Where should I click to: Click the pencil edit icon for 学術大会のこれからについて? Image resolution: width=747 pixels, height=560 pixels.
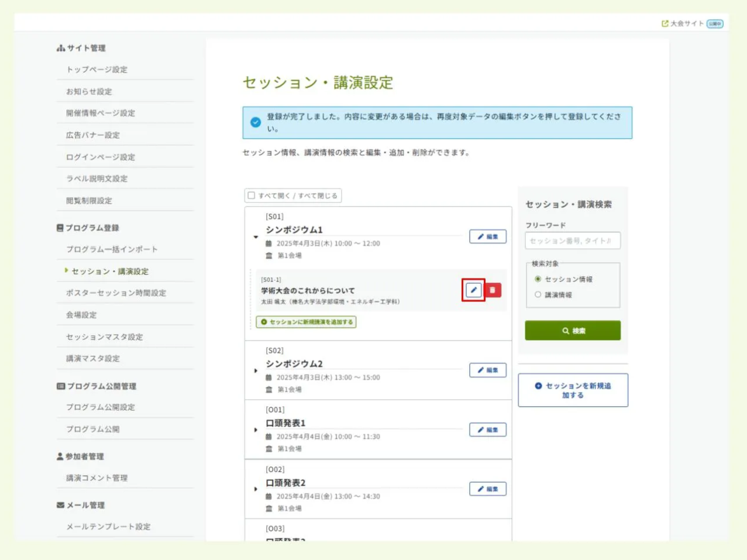tap(473, 290)
